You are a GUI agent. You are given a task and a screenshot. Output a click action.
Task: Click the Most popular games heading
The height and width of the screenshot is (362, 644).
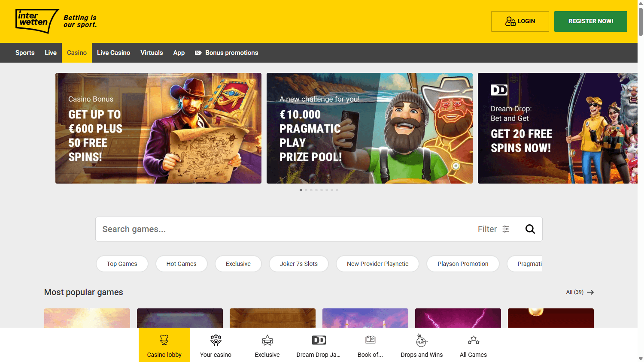[84, 292]
